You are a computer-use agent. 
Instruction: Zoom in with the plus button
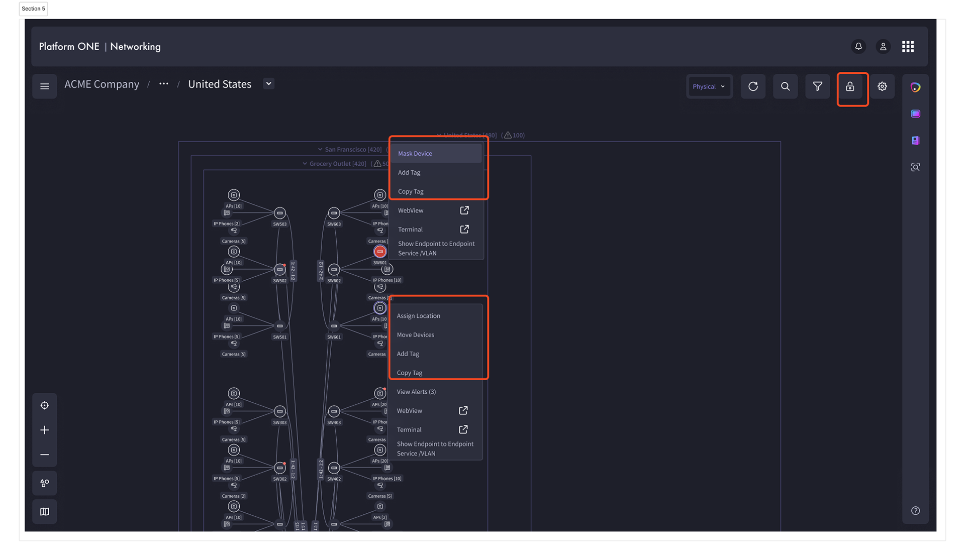click(45, 430)
